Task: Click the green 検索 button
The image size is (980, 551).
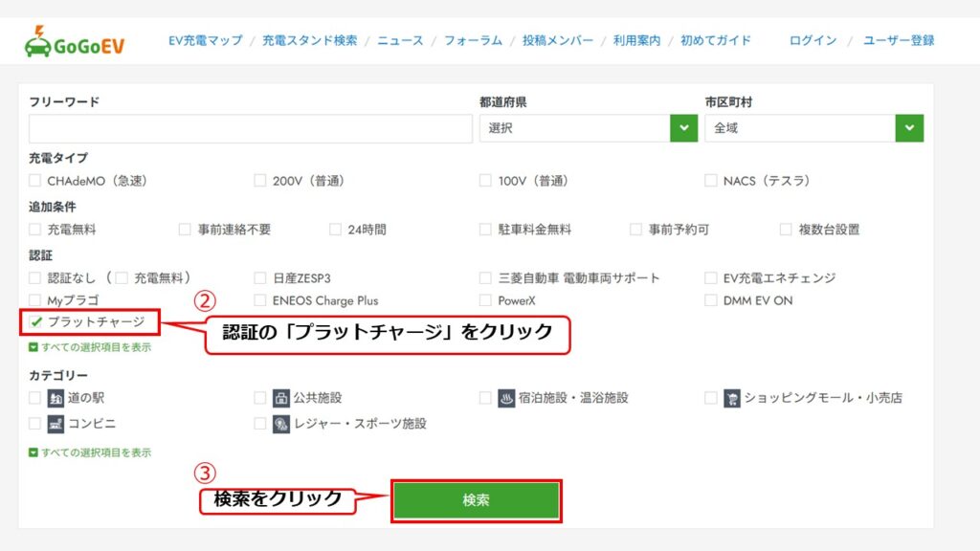Action: [477, 500]
